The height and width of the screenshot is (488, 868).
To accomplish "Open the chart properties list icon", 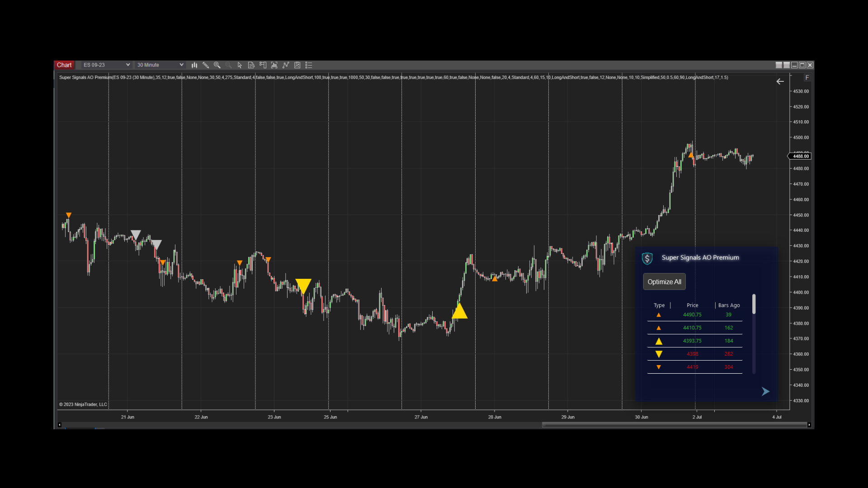I will [309, 65].
